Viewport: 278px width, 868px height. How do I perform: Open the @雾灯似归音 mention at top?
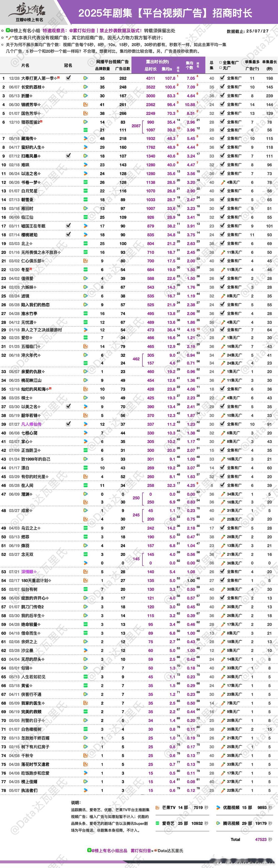[82, 31]
